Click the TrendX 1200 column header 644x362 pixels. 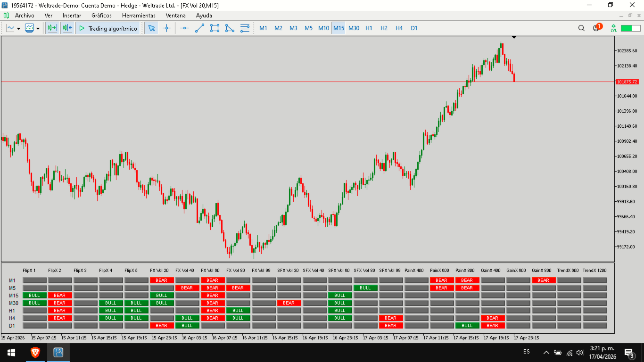click(594, 271)
